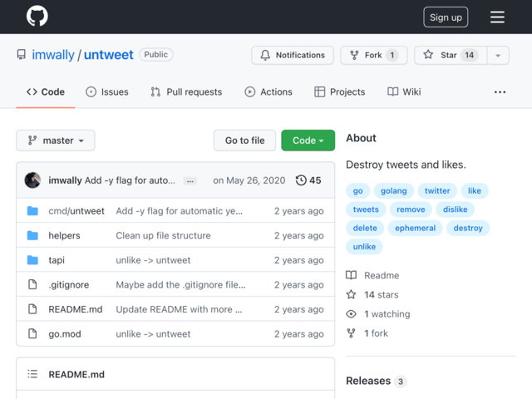The image size is (532, 399).
Task: View the 45 commits history
Action: [x=308, y=180]
